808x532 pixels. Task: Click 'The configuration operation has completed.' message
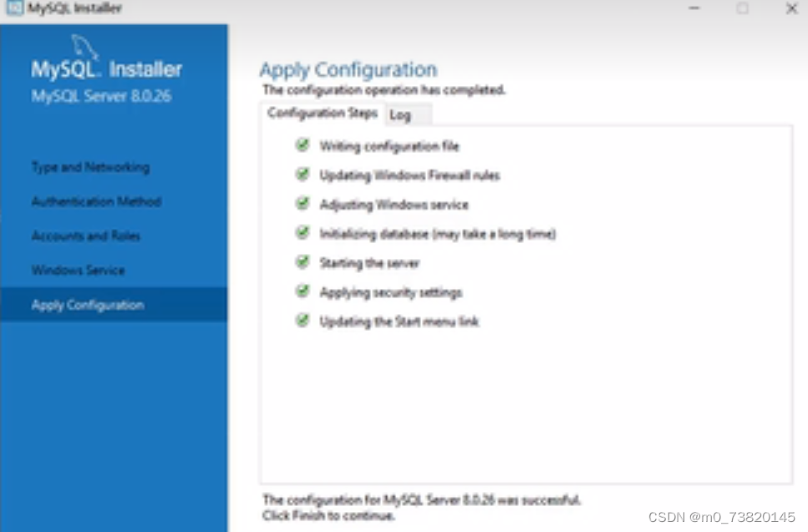coord(384,90)
